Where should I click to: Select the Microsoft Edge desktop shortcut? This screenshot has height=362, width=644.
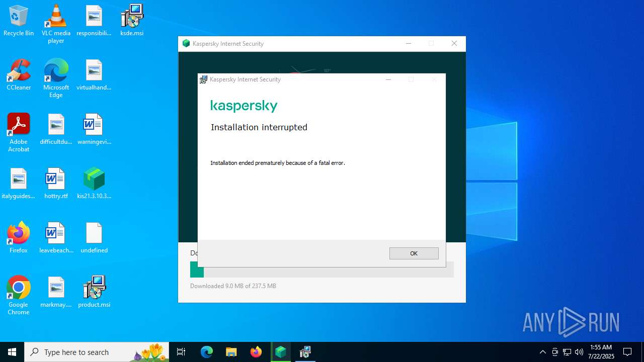[56, 78]
